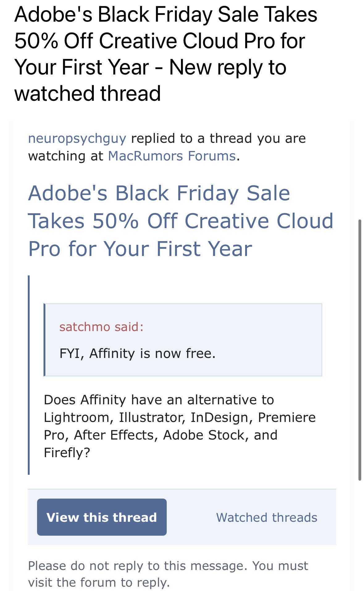Click "visit the forum to reply." footer line

[x=99, y=583]
